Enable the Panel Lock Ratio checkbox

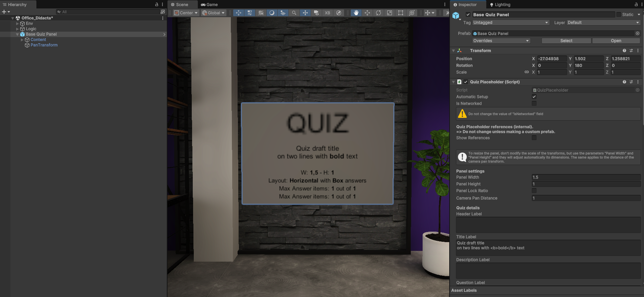pos(534,191)
